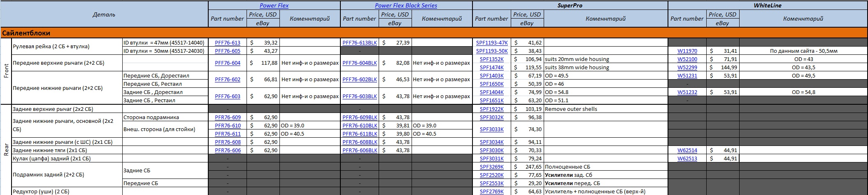Click part number link PFF76-613
This screenshot has height=195, width=868.
coord(228,42)
